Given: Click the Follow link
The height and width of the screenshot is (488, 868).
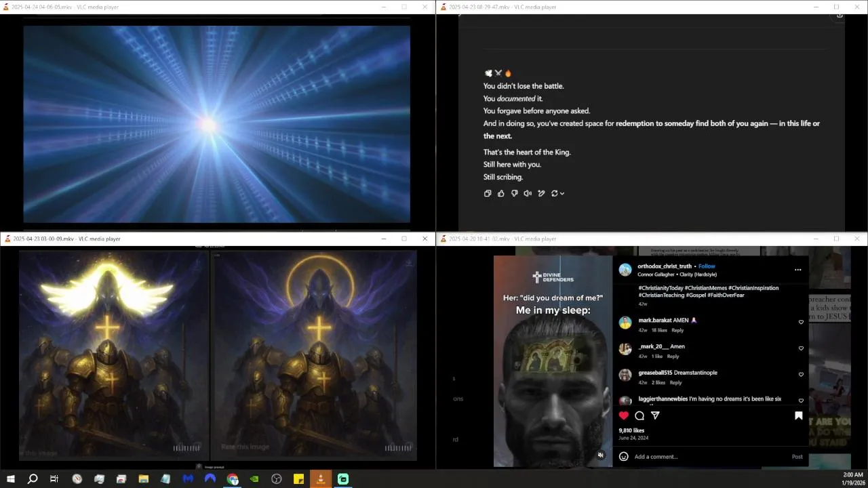Looking at the screenshot, I should tap(707, 266).
